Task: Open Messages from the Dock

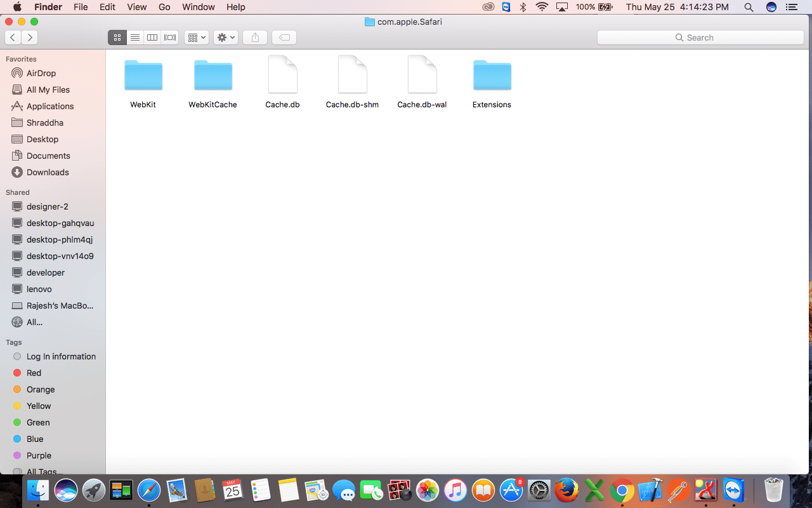Action: tap(344, 490)
